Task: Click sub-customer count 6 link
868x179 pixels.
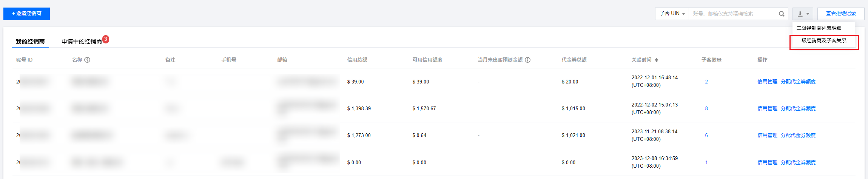Action: (706, 135)
